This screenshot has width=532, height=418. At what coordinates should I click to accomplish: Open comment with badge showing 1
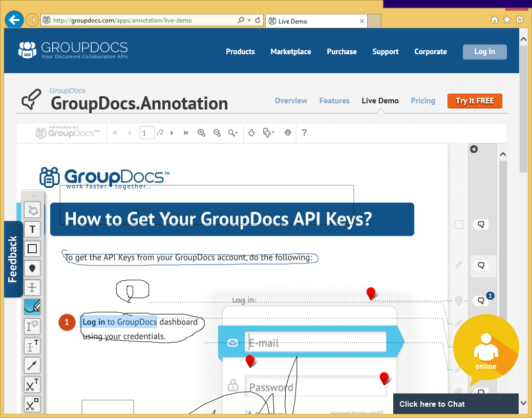tap(481, 300)
